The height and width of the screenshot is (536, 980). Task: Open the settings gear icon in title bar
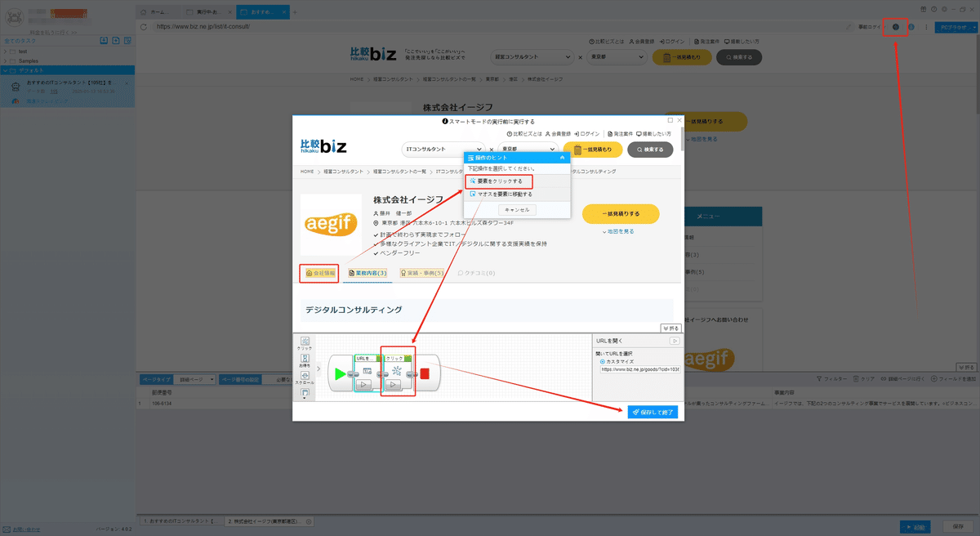pos(944,8)
